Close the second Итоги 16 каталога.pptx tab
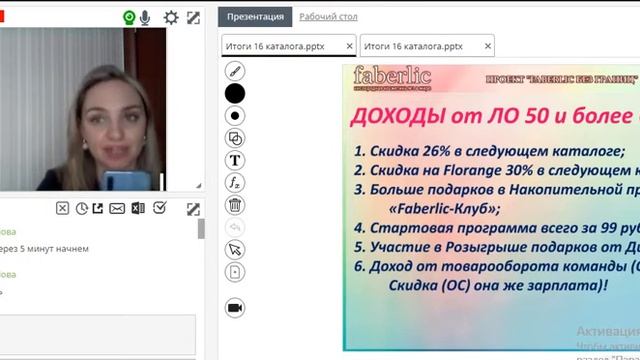This screenshot has height=360, width=640. click(488, 47)
